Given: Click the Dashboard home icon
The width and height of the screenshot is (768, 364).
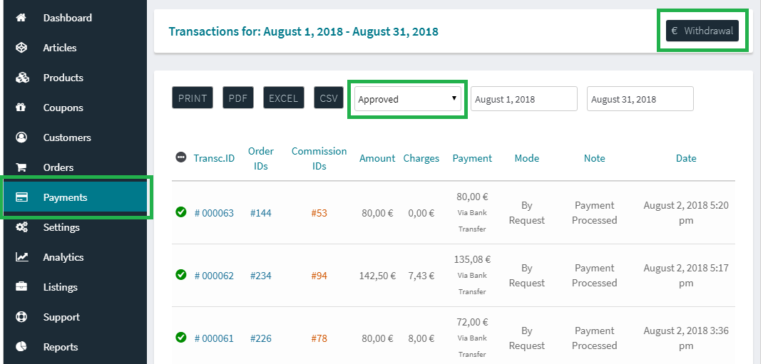Looking at the screenshot, I should pyautogui.click(x=21, y=18).
